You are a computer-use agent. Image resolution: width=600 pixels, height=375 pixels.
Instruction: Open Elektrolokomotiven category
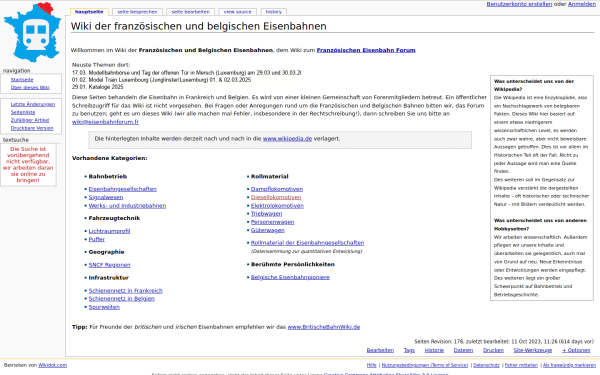point(277,206)
